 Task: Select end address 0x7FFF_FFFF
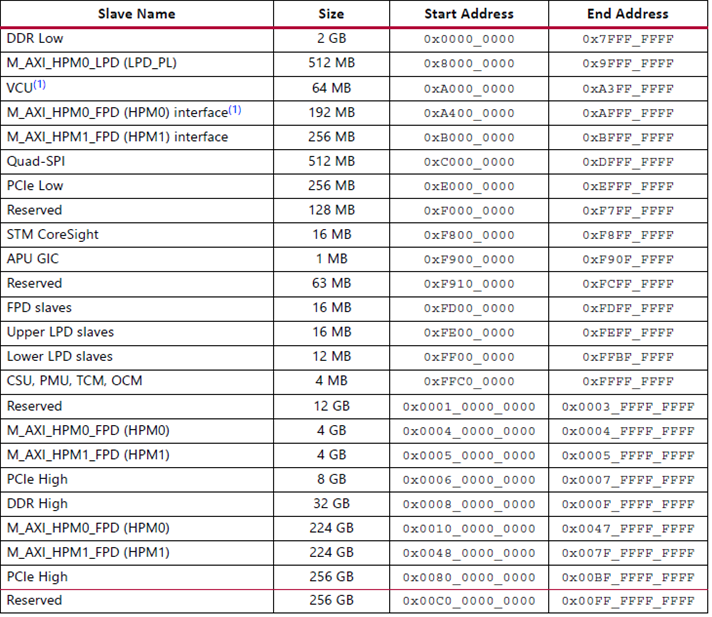tap(628, 39)
